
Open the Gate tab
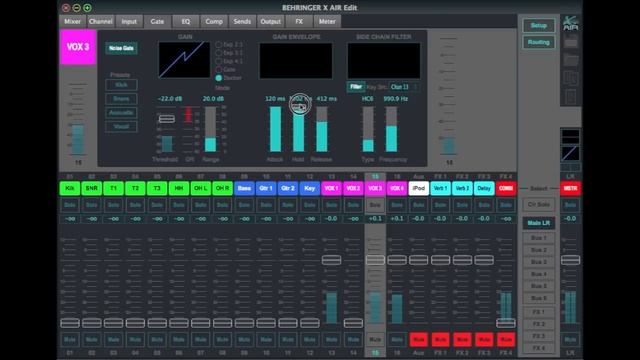(x=157, y=22)
